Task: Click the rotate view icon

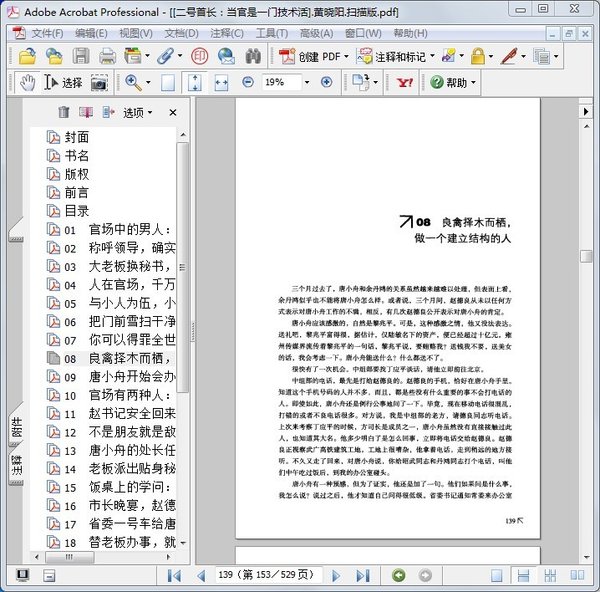Action: coord(361,82)
